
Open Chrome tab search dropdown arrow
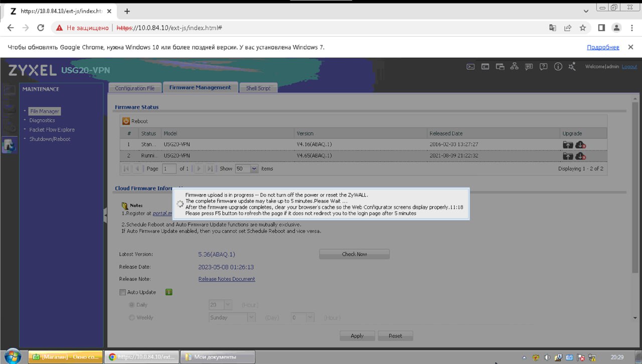tap(586, 11)
